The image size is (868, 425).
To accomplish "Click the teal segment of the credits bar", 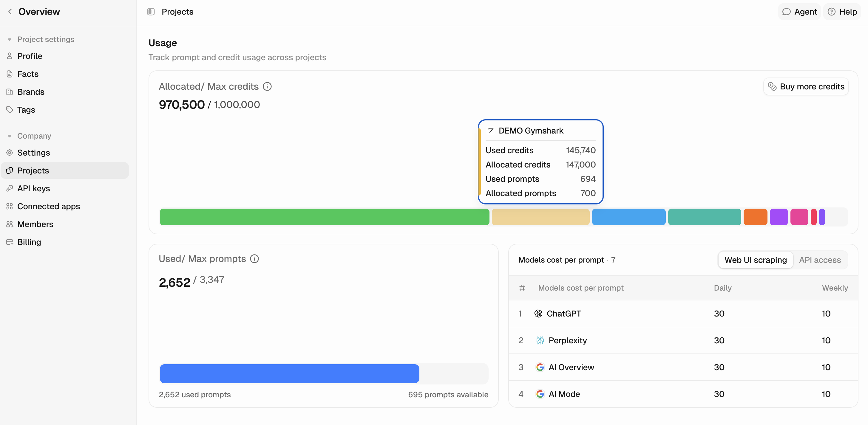I will [x=705, y=217].
